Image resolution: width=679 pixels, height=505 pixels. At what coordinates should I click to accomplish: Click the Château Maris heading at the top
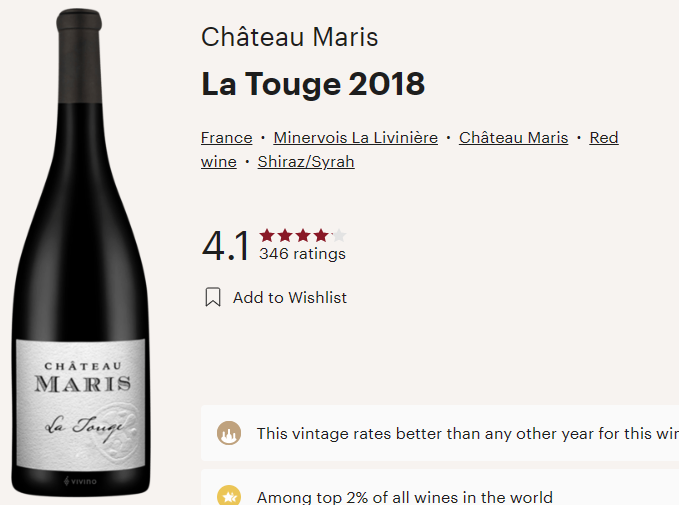pos(290,37)
